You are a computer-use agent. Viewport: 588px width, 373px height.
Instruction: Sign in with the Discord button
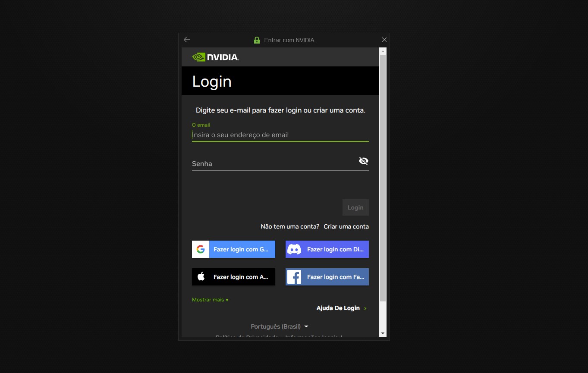[327, 249]
